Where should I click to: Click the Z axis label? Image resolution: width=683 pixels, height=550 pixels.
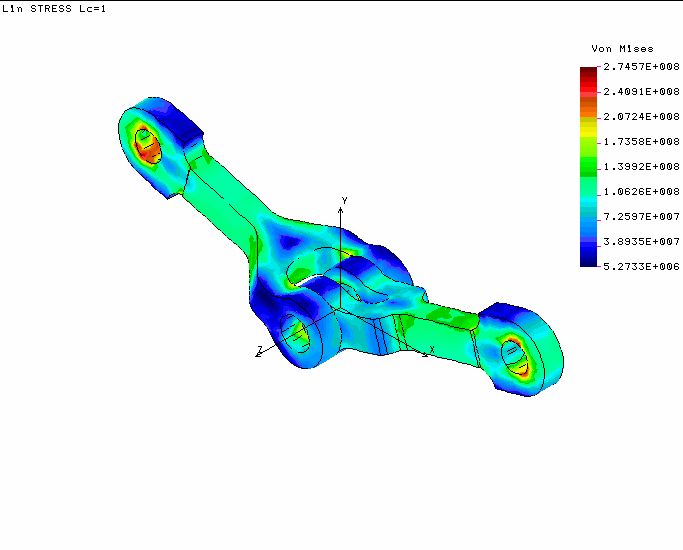tap(260, 349)
